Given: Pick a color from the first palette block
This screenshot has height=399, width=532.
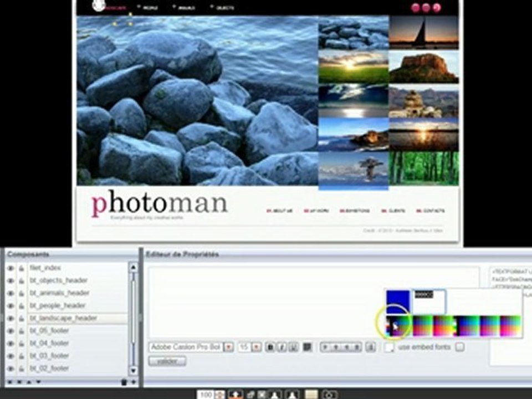Looking at the screenshot, I should pyautogui.click(x=398, y=326).
